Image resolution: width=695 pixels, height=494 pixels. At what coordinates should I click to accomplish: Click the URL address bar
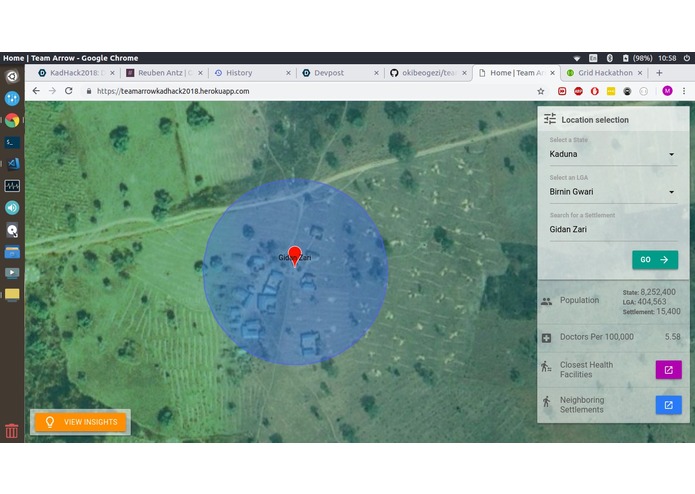coord(310,91)
